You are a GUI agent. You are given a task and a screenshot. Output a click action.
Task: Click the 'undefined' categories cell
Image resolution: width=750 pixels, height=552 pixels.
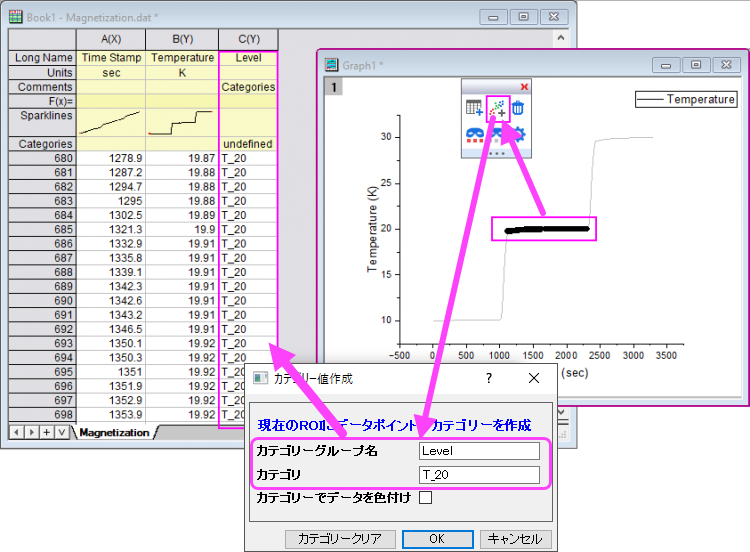[248, 144]
